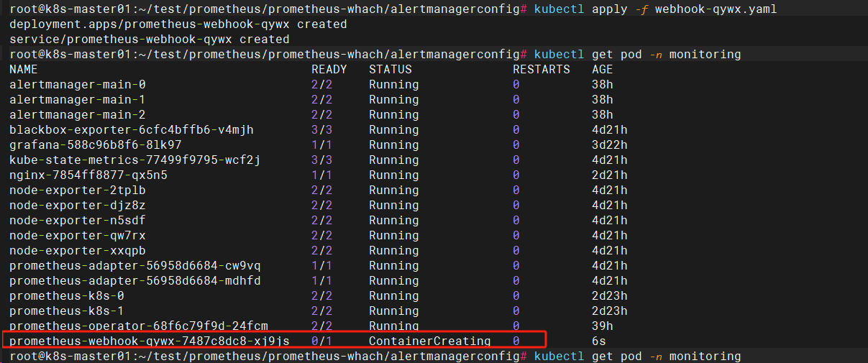The height and width of the screenshot is (363, 868).
Task: Click the 3d22h age of grafana
Action: point(610,145)
